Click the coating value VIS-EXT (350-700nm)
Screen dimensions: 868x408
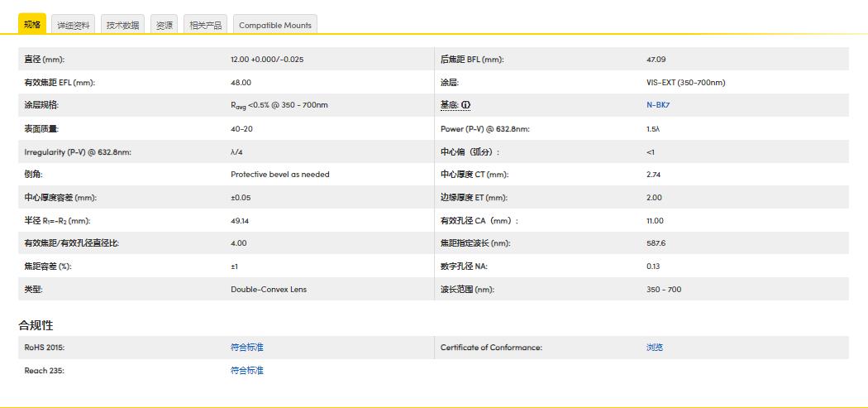click(686, 83)
